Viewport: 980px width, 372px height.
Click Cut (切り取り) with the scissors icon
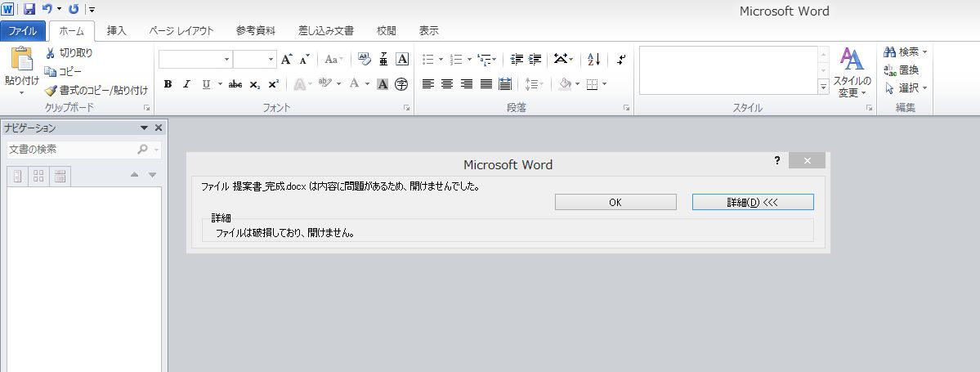tap(69, 53)
